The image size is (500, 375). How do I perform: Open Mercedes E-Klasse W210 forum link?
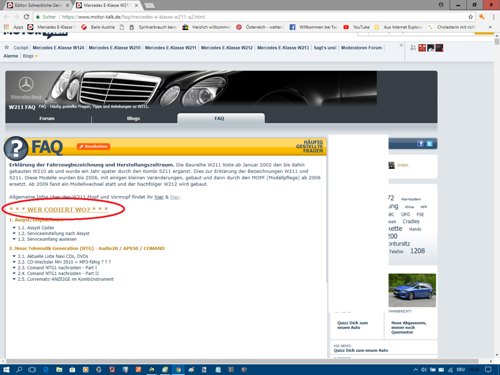coord(115,48)
